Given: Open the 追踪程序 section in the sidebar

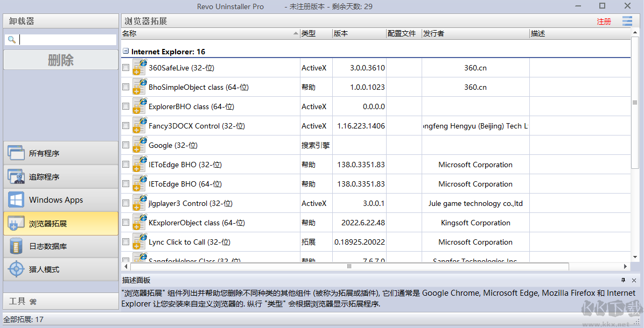Looking at the screenshot, I should [60, 176].
